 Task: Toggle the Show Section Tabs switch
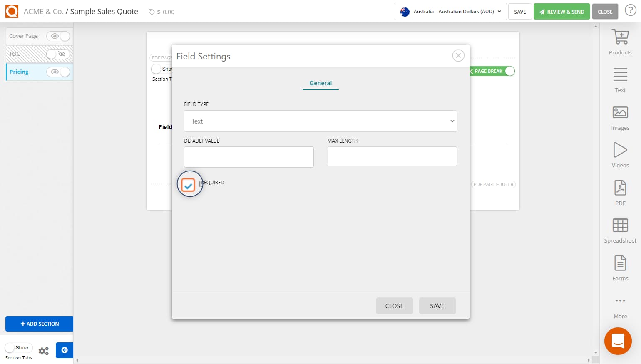pos(18,347)
